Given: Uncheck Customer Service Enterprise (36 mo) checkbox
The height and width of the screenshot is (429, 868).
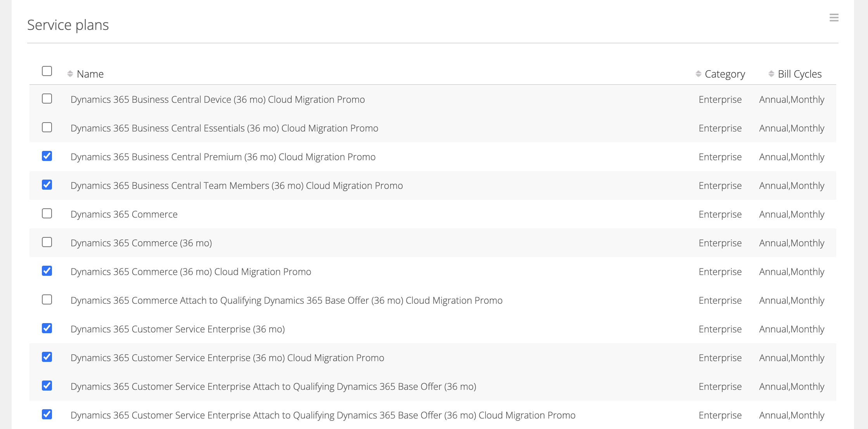Looking at the screenshot, I should pos(47,329).
